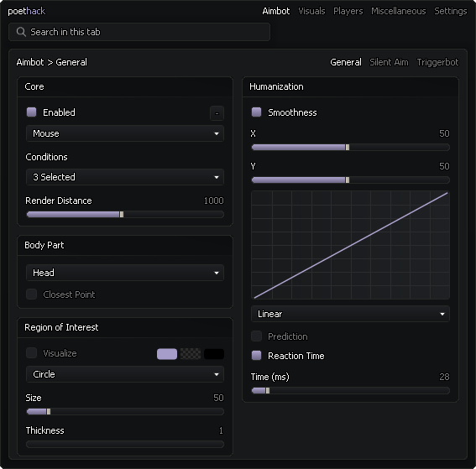Screen dimensions: 476x469
Task: Click the Time (ms) value 28
Action: 444,377
